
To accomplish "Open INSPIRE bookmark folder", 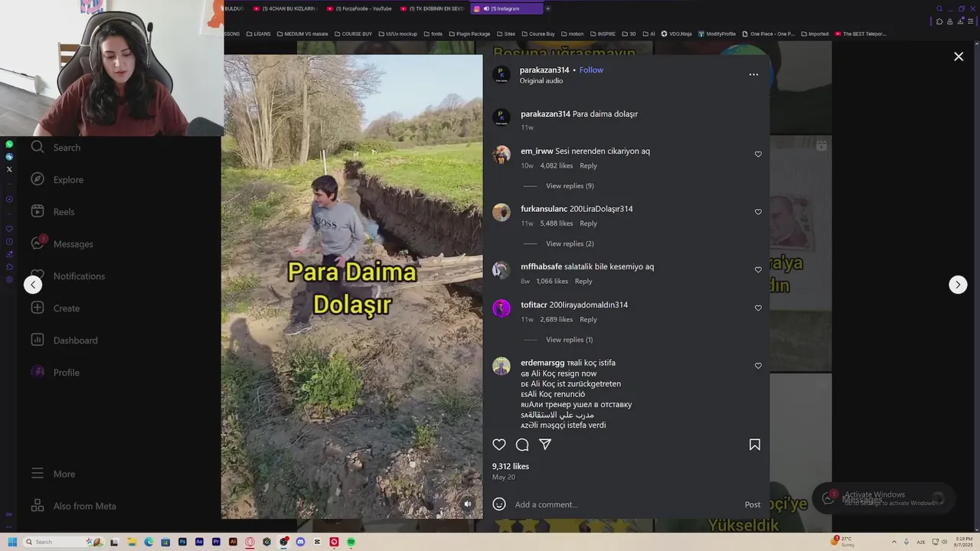I will [x=603, y=34].
